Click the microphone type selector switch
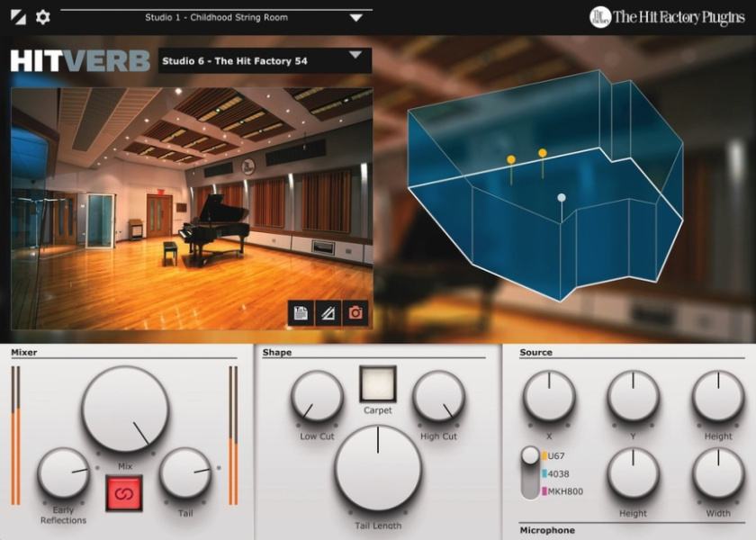The height and width of the screenshot is (540, 756). tap(530, 473)
